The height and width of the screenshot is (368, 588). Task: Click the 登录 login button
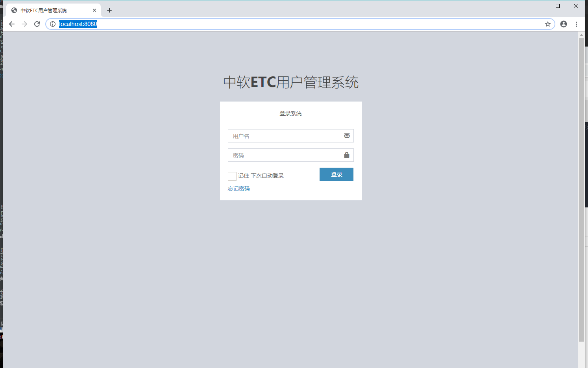pyautogui.click(x=336, y=174)
